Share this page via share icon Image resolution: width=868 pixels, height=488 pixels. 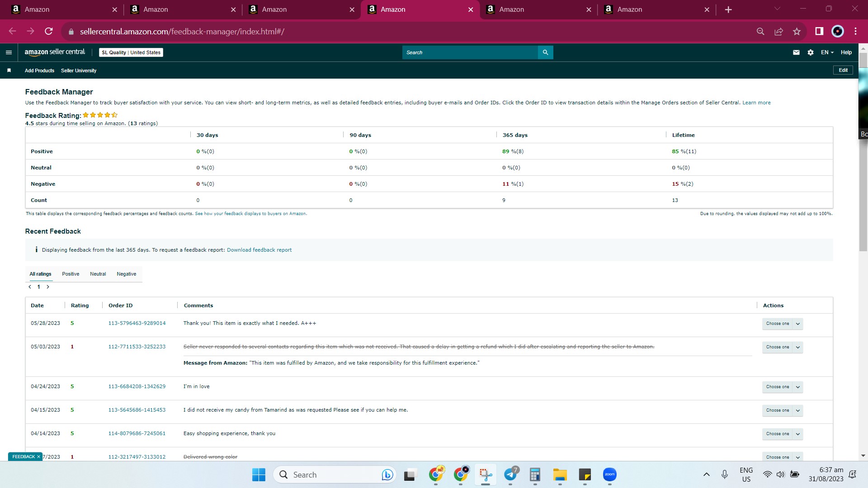(x=778, y=31)
